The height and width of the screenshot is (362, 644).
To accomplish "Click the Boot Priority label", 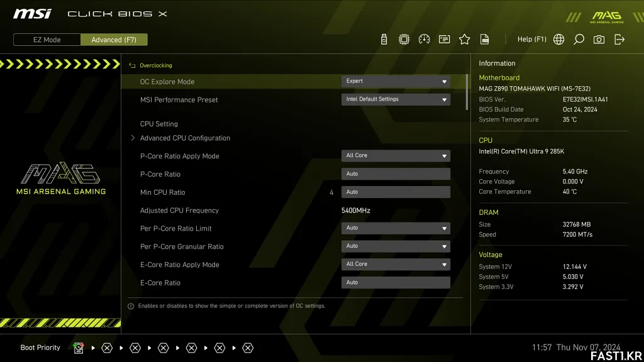I will pos(40,348).
